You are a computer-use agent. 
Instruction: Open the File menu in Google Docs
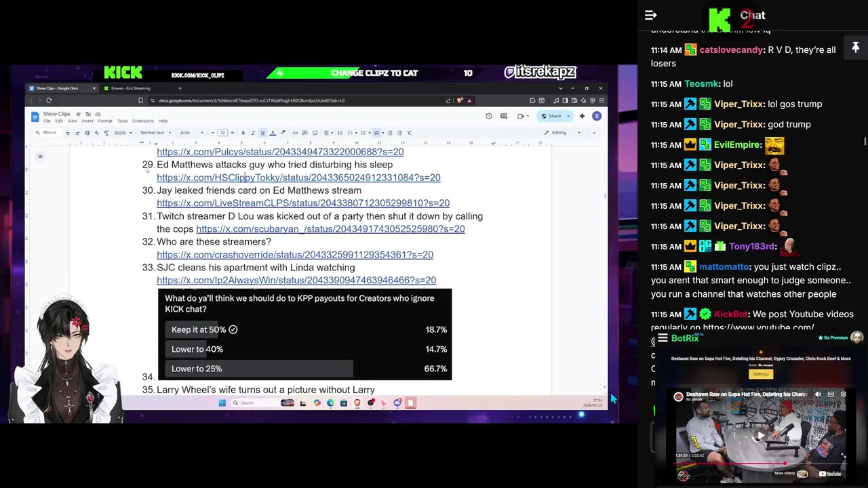click(47, 121)
